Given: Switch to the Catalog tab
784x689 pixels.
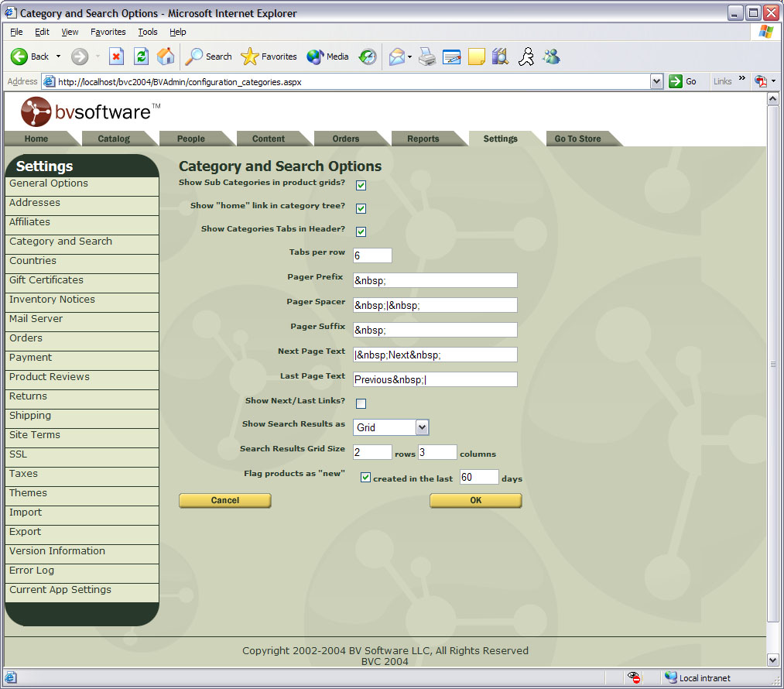Looking at the screenshot, I should point(114,139).
